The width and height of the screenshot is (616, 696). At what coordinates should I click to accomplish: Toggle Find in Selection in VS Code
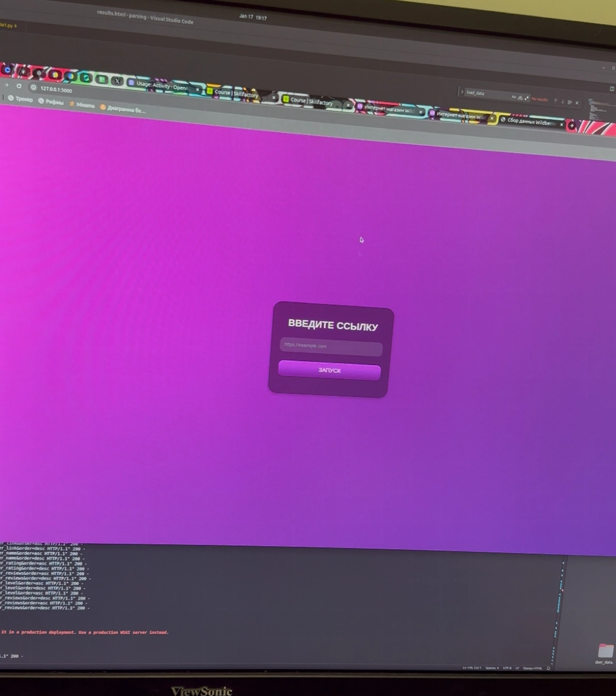pos(569,102)
